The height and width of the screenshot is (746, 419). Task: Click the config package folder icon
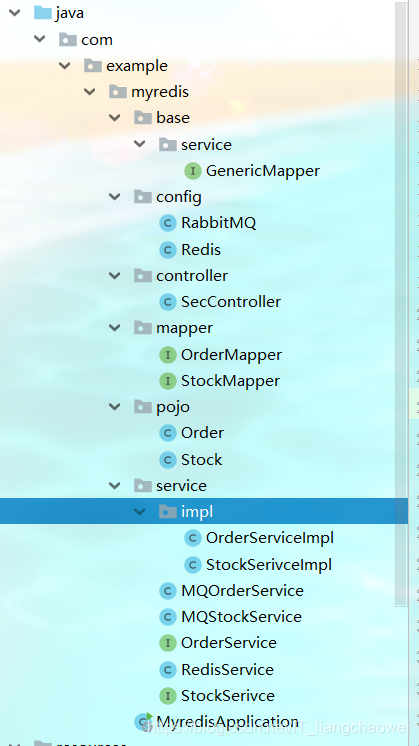tap(142, 196)
